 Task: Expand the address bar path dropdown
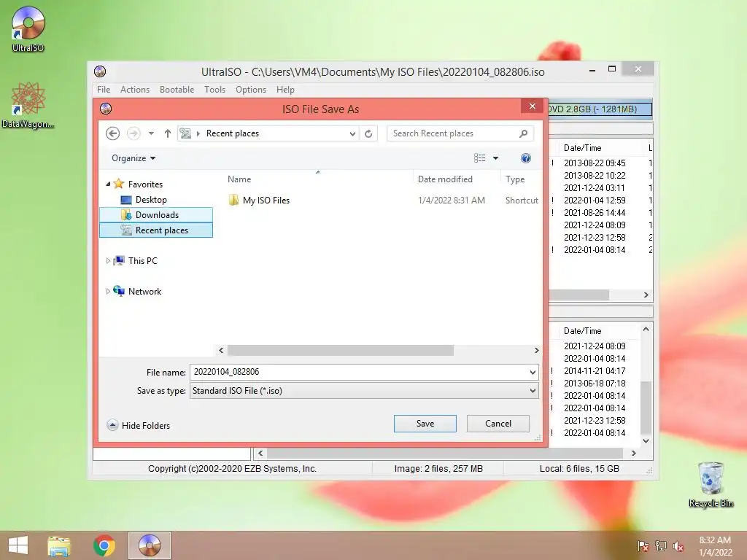coord(352,134)
